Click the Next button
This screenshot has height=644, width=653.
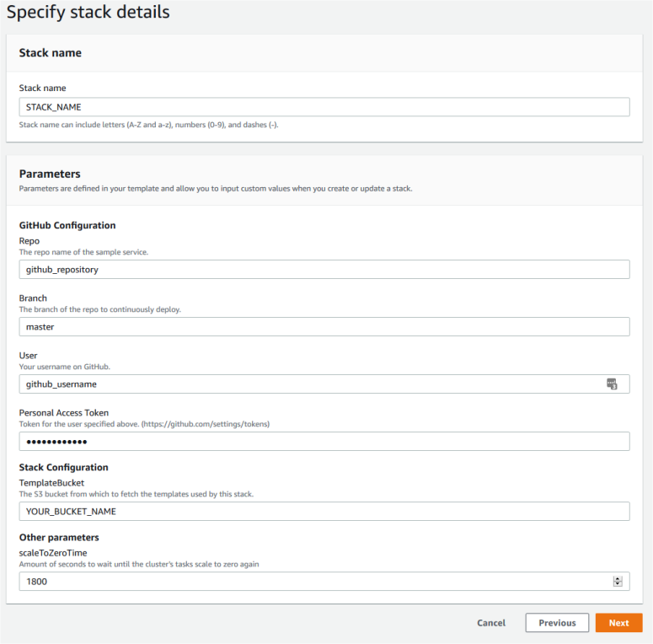coord(618,623)
